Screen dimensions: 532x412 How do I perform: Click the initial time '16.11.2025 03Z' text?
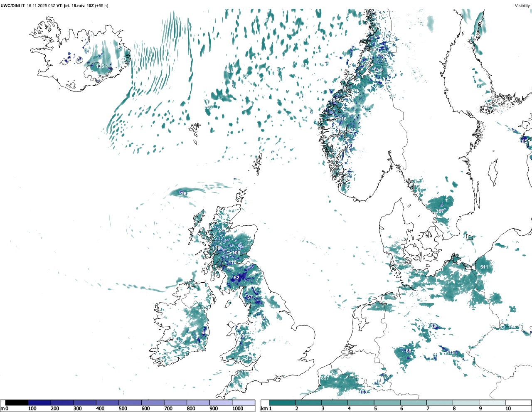click(x=41, y=6)
